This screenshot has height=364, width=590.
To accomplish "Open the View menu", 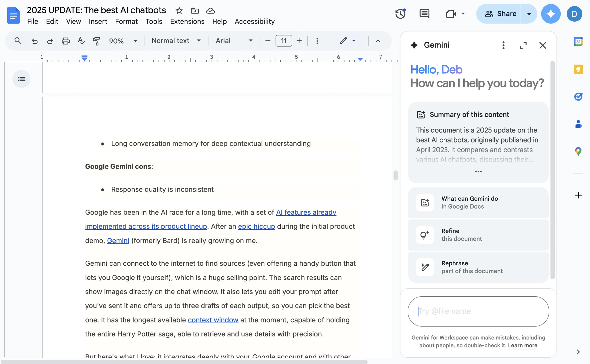I will 74,21.
